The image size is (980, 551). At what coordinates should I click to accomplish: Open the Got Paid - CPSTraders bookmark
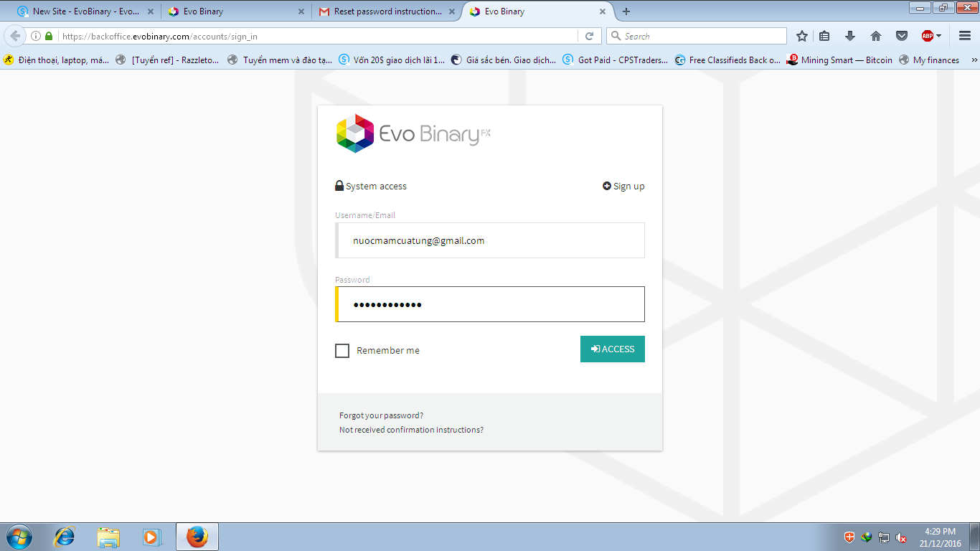(x=615, y=60)
